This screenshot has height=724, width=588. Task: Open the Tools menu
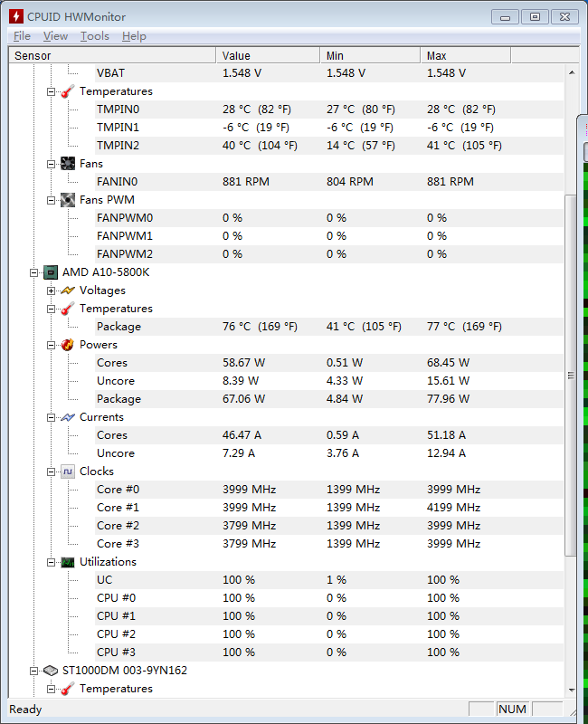(x=95, y=36)
